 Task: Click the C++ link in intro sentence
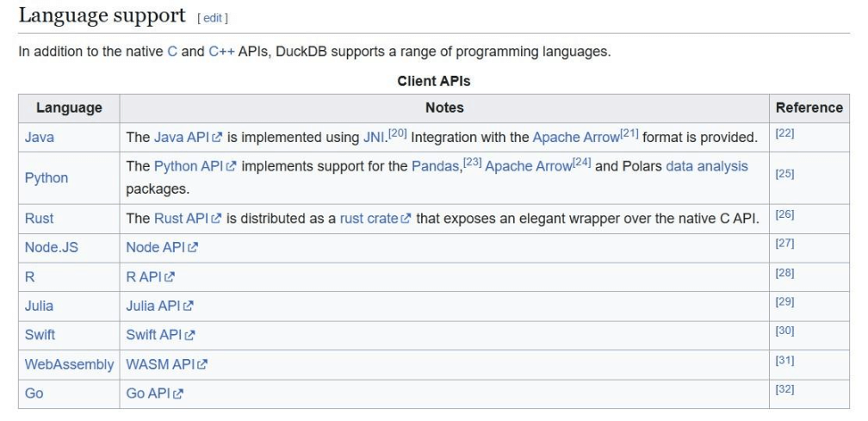click(220, 52)
